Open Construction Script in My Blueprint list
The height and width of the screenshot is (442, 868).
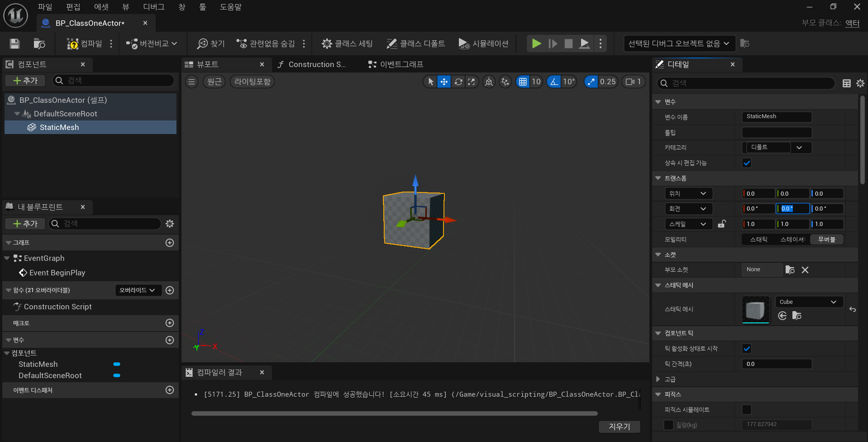[57, 307]
